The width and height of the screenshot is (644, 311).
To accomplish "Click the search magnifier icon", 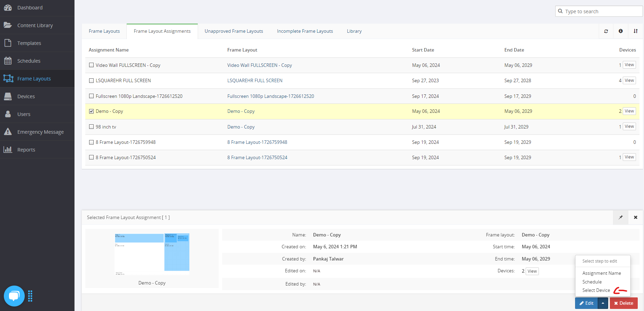I will tap(560, 11).
